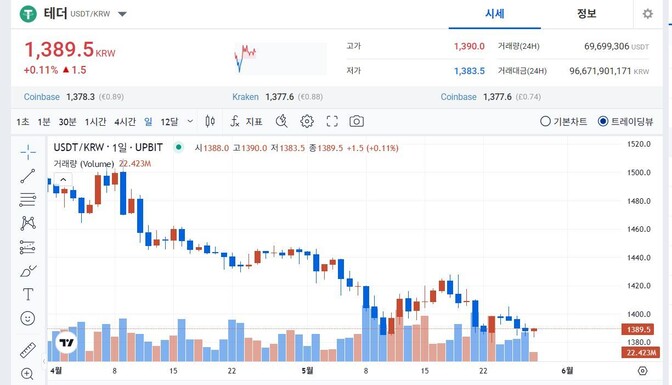The image size is (672, 385).
Task: Select the crosshair cursor tool
Action: click(28, 152)
